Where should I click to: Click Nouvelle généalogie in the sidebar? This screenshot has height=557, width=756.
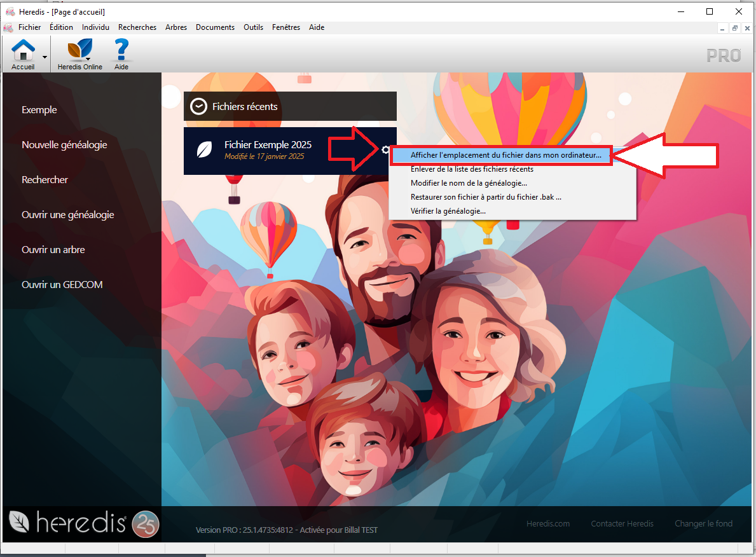pos(64,145)
